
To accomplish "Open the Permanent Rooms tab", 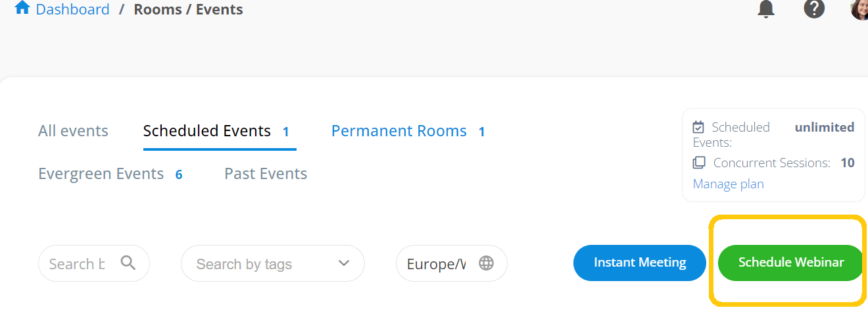I will point(399,131).
